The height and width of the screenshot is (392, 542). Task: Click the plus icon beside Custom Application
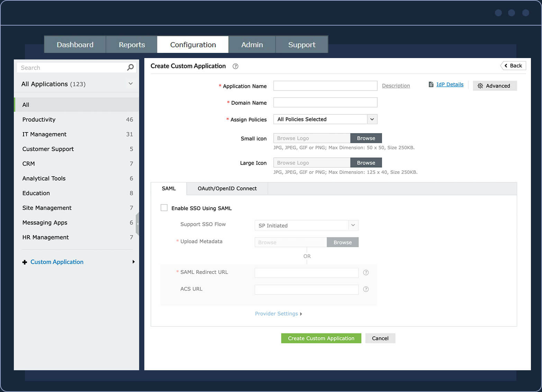point(25,262)
